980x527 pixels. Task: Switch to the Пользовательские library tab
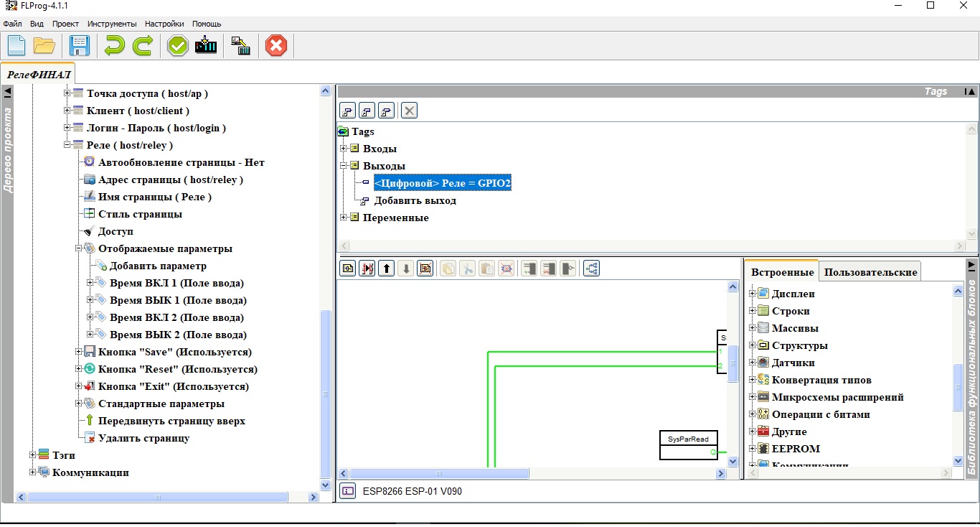pyautogui.click(x=870, y=272)
